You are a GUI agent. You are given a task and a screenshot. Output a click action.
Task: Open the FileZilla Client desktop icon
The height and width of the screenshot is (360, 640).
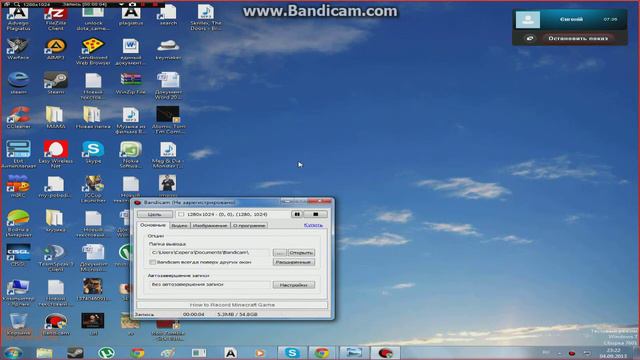(56, 18)
